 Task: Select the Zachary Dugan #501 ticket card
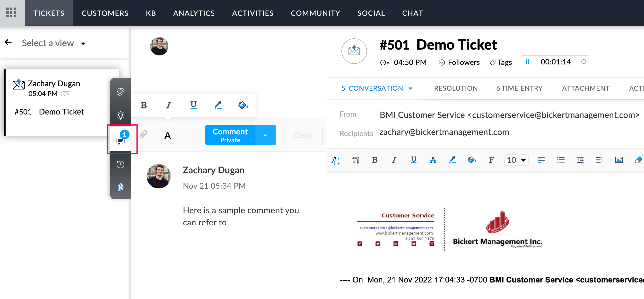58,102
